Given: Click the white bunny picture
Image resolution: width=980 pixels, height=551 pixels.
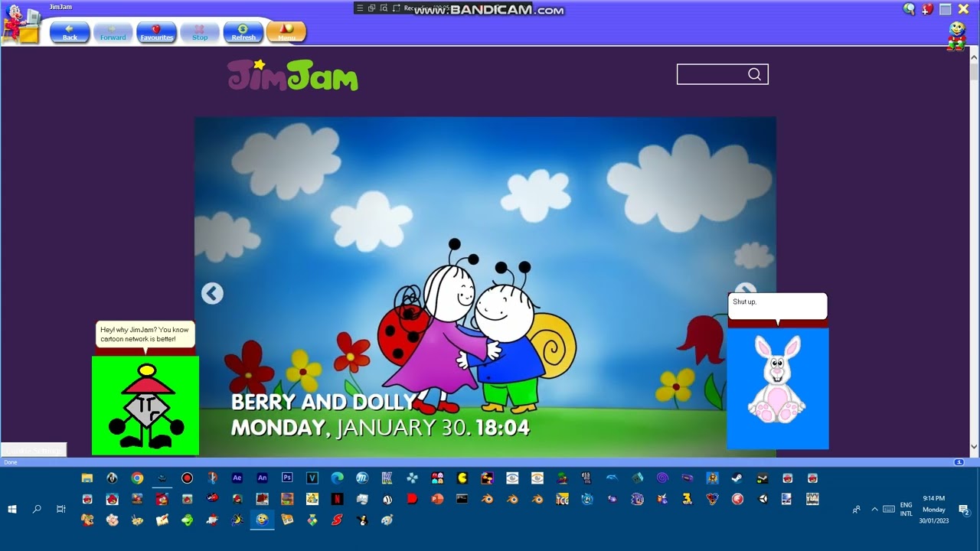Looking at the screenshot, I should tap(778, 388).
